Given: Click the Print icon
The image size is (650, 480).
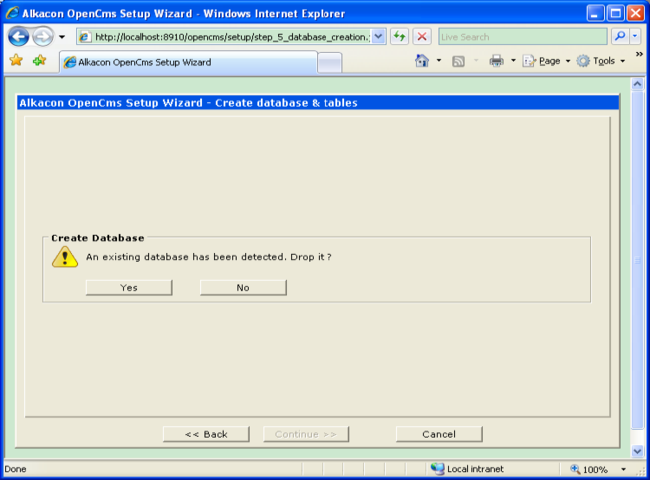Looking at the screenshot, I should (496, 61).
